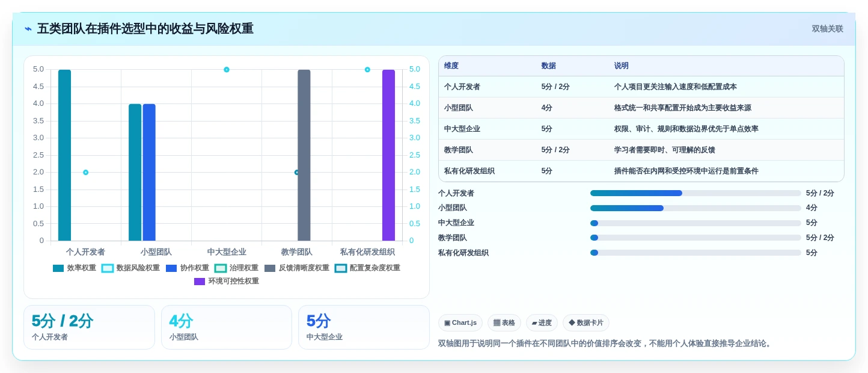Image resolution: width=868 pixels, height=373 pixels.
Task: Click the Chart.js tag chip
Action: [x=460, y=323]
